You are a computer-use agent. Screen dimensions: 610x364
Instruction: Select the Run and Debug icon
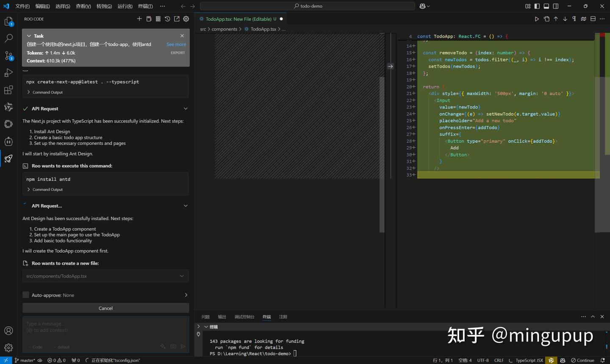point(8,73)
